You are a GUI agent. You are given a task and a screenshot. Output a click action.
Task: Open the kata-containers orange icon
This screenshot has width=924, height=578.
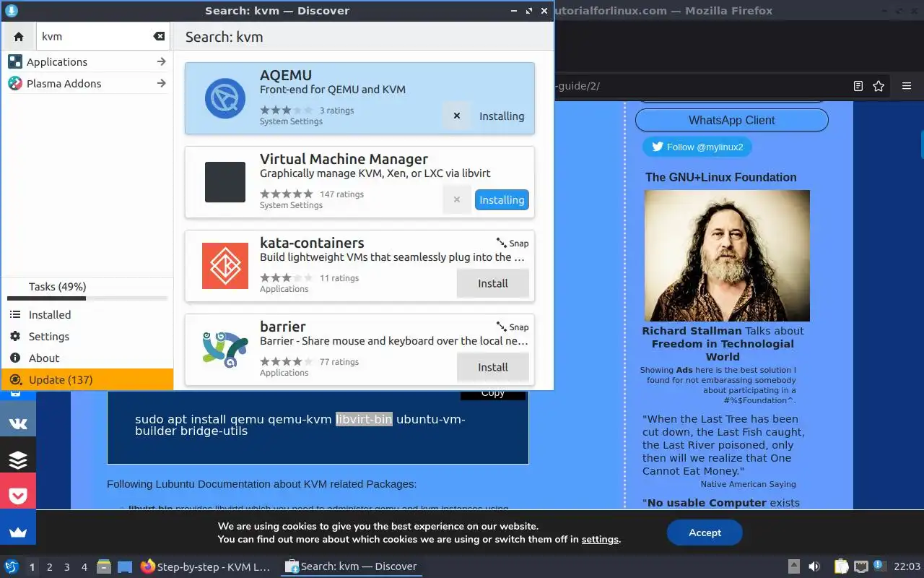click(x=225, y=266)
